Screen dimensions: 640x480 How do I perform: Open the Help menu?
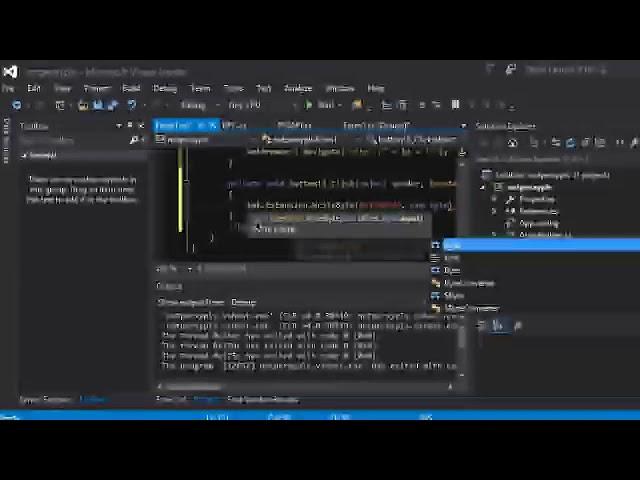click(x=376, y=89)
